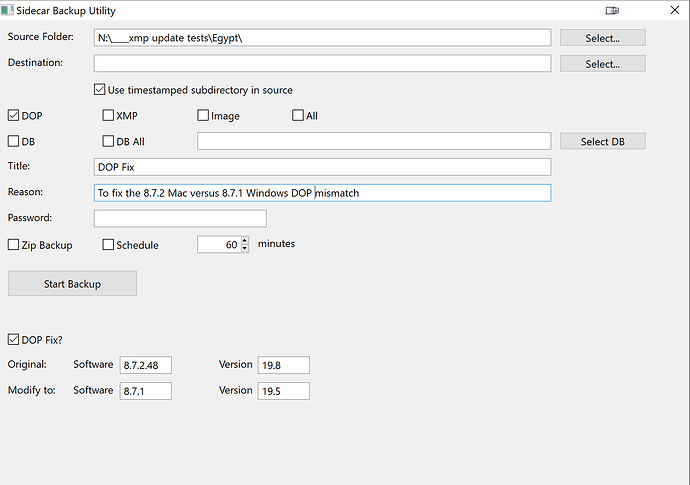Check the Image checkbox

(203, 116)
